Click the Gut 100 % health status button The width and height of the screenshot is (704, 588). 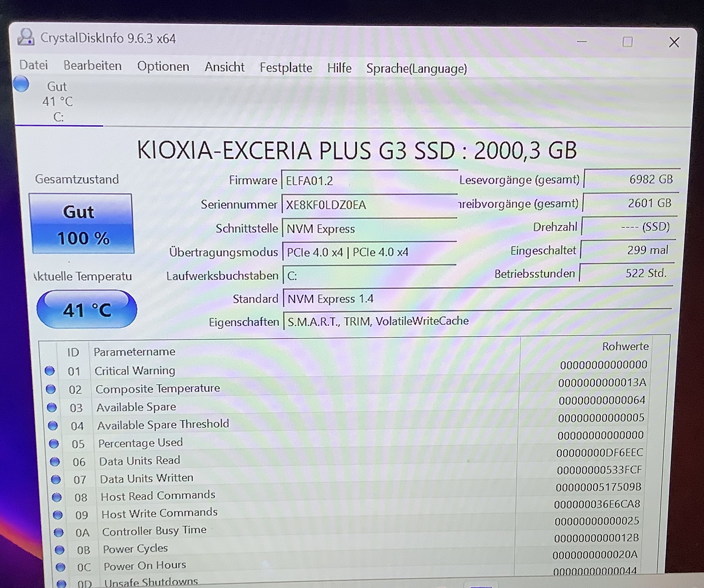click(x=82, y=224)
